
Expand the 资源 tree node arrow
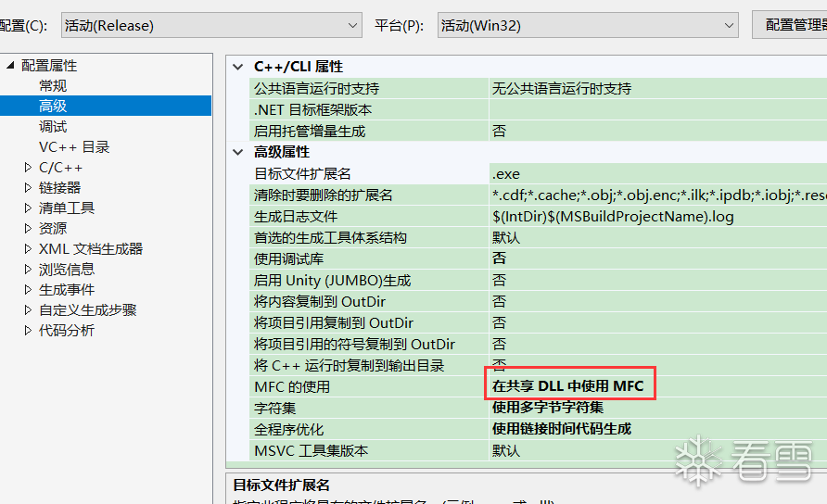pos(28,228)
